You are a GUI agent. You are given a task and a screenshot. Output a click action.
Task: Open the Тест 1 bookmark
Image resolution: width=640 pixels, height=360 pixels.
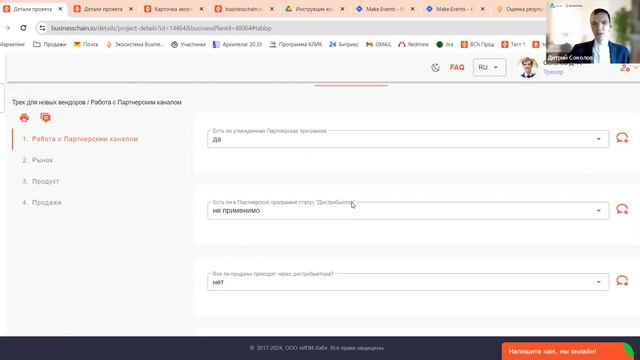click(x=513, y=44)
